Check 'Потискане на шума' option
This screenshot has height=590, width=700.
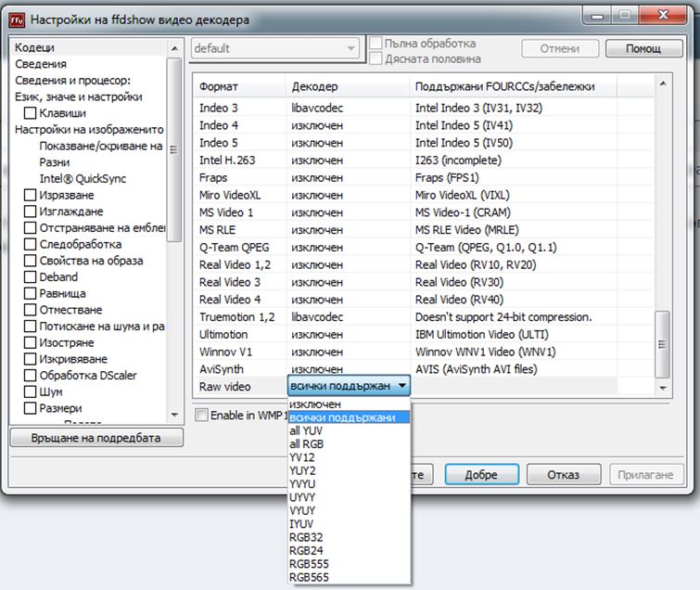(x=30, y=326)
